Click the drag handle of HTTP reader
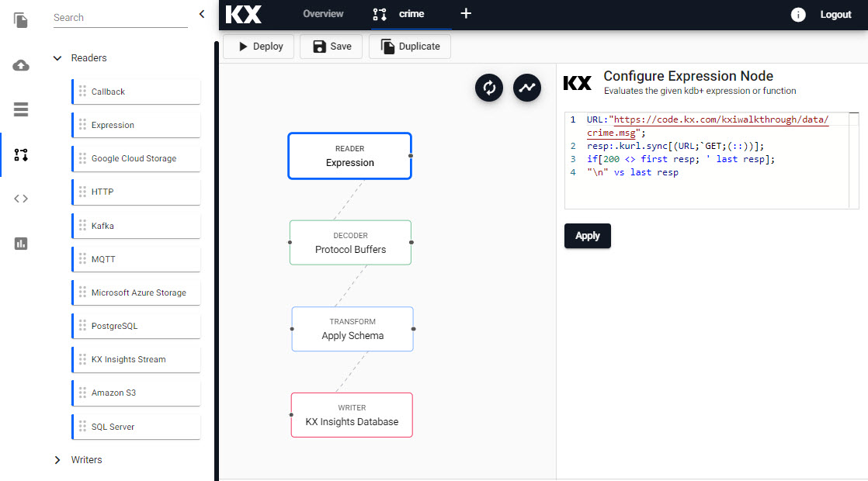 coord(82,192)
